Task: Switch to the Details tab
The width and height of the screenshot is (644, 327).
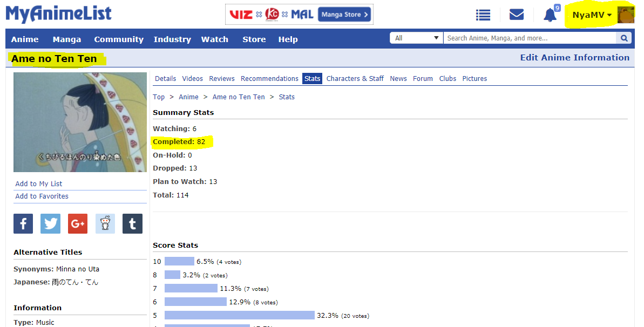Action: tap(166, 78)
